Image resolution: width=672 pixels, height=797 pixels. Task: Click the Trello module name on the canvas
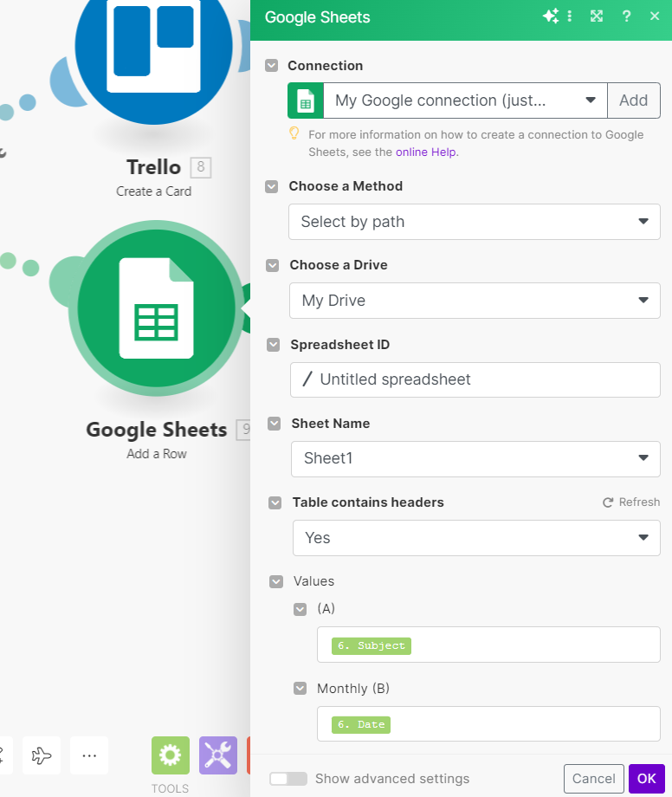point(153,167)
